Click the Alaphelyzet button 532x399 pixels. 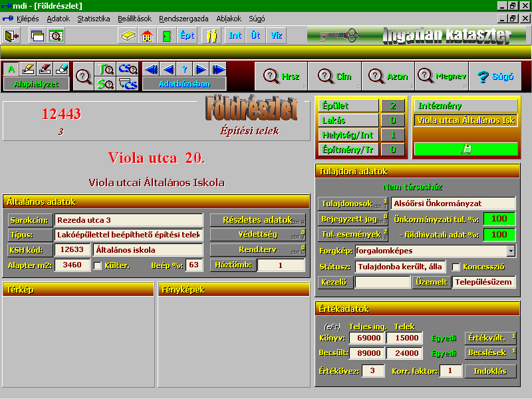click(x=37, y=84)
